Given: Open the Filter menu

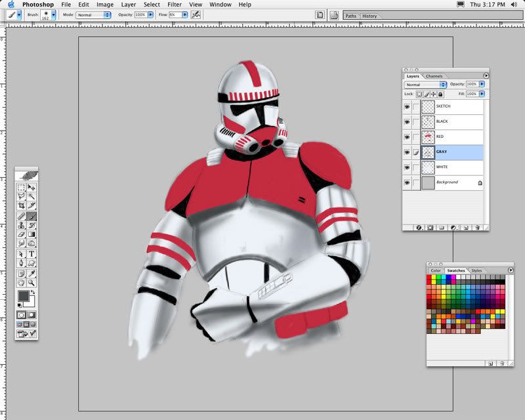Looking at the screenshot, I should click(x=175, y=5).
